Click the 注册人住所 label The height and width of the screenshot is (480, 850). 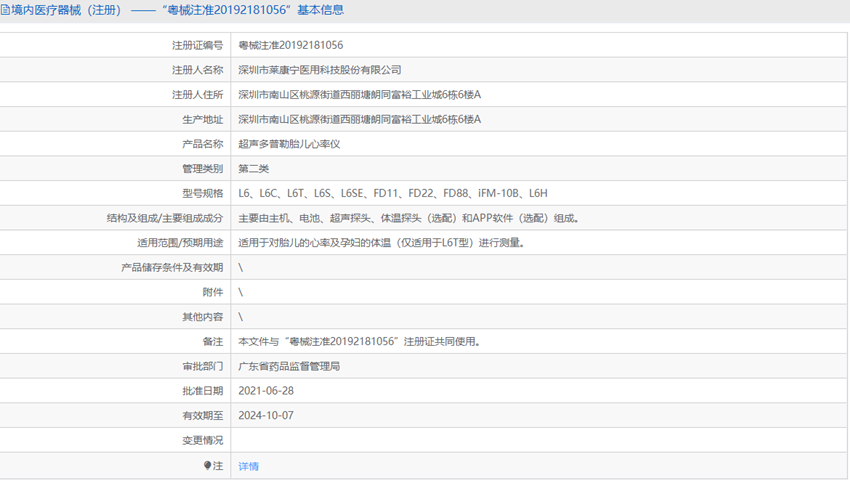coord(197,95)
